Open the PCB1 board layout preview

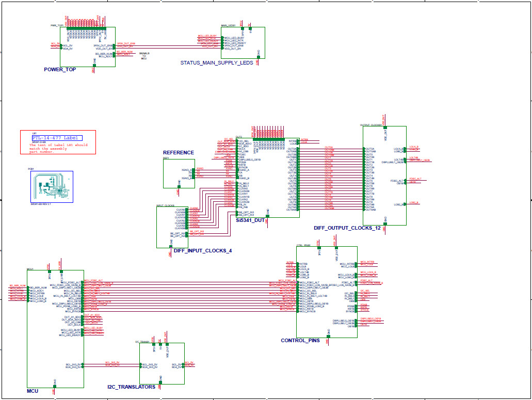click(x=52, y=186)
